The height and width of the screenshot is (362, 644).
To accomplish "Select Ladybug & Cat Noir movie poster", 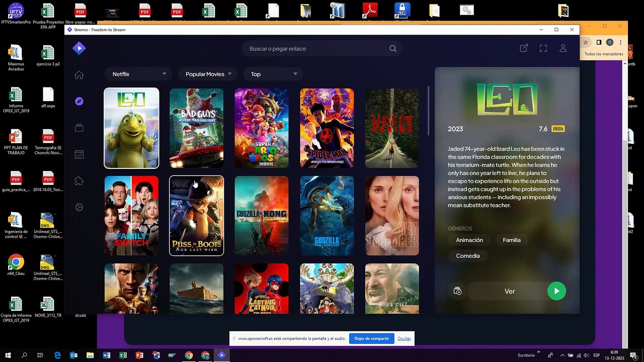I will click(x=262, y=289).
